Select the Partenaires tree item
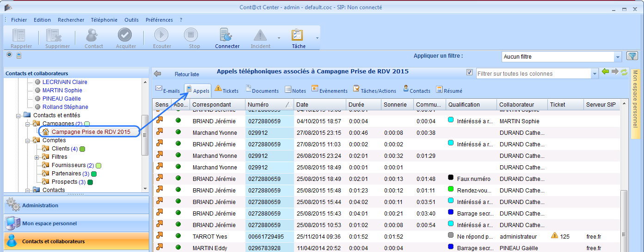Viewport: 644px width, 252px height. click(x=66, y=174)
